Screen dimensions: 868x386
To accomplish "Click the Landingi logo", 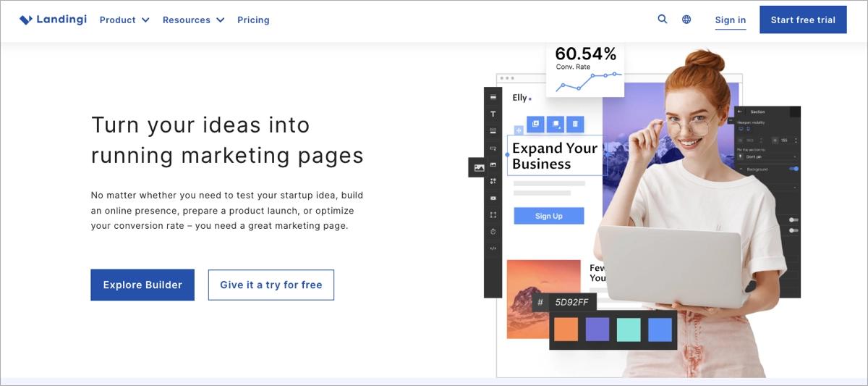I will point(54,20).
